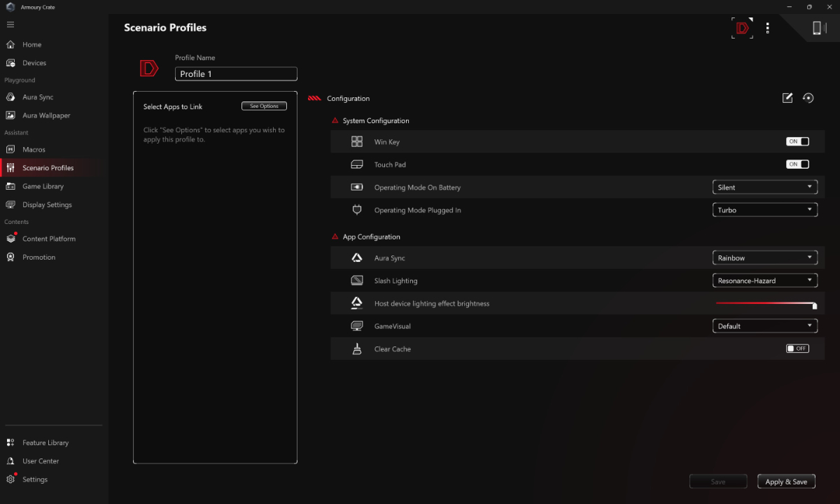840x504 pixels.
Task: Click the Display Settings sidebar icon
Action: 10,205
